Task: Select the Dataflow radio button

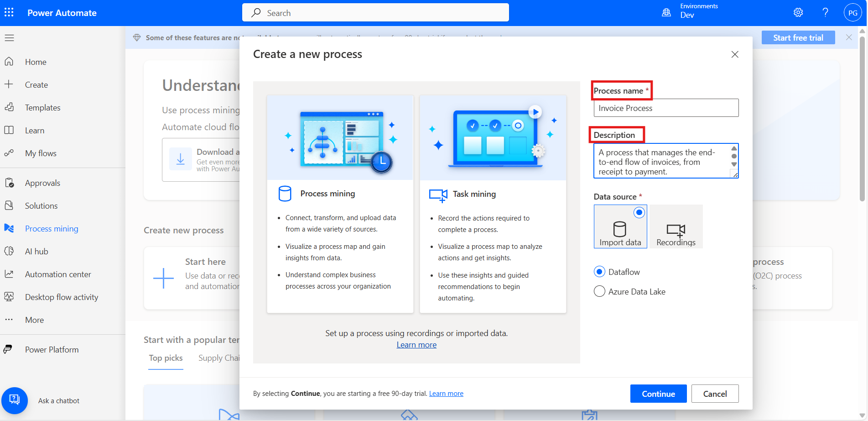Action: (x=599, y=272)
